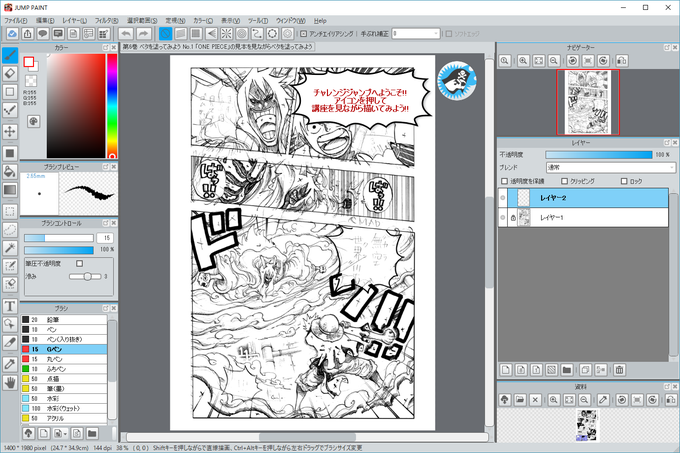680x453 pixels.
Task: Select the Gradient tool
Action: coord(10,190)
